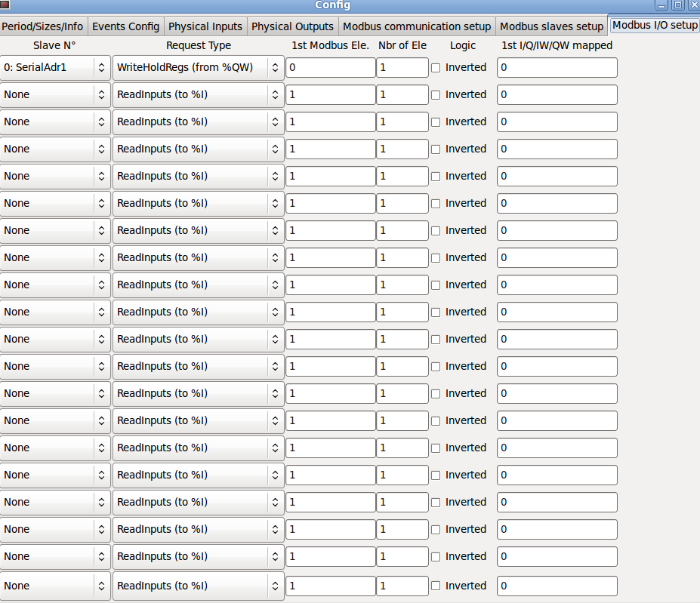Go to the Physical Inputs tab
The width and height of the screenshot is (700, 603).
(205, 26)
